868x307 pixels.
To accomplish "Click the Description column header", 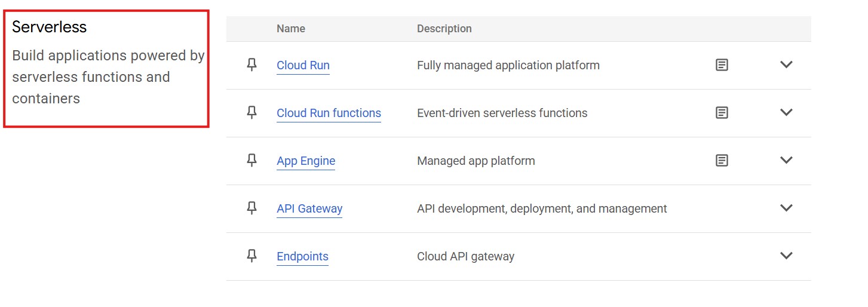I will click(444, 29).
